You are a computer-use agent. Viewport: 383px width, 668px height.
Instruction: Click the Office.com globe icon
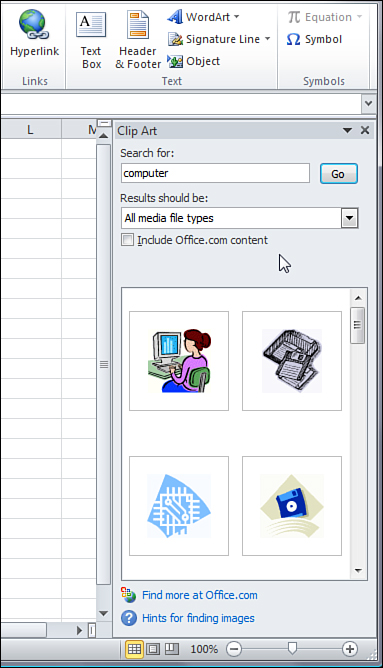point(128,595)
